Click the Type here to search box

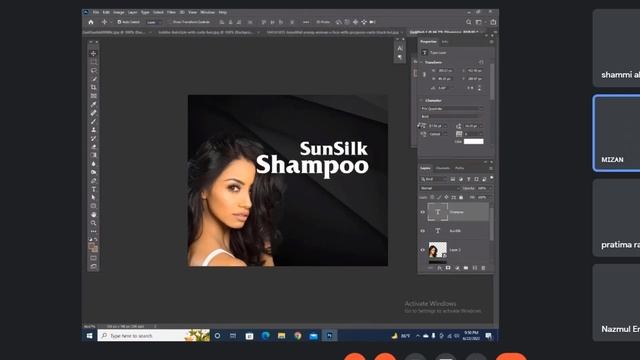pos(153,336)
